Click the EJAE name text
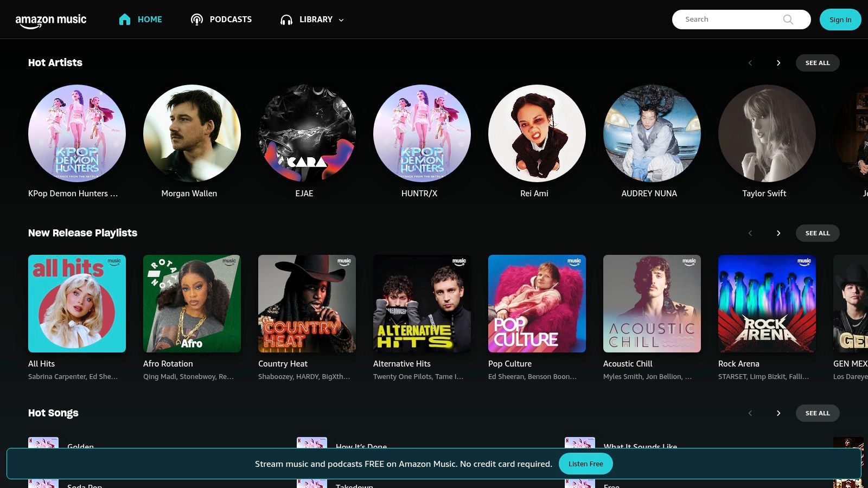The image size is (868, 488). coord(304,194)
